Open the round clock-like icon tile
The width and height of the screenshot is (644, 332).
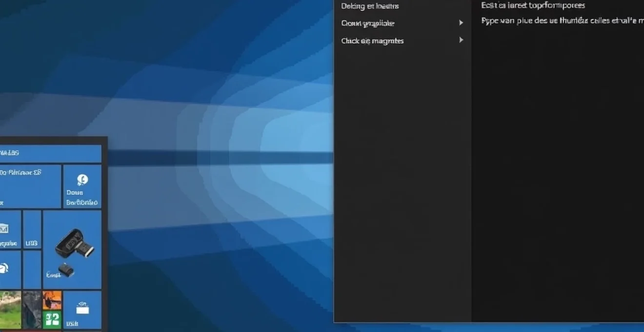coord(5,268)
